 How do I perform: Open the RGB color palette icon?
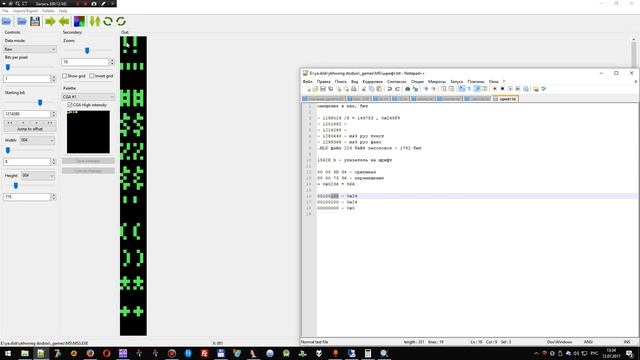[79, 21]
